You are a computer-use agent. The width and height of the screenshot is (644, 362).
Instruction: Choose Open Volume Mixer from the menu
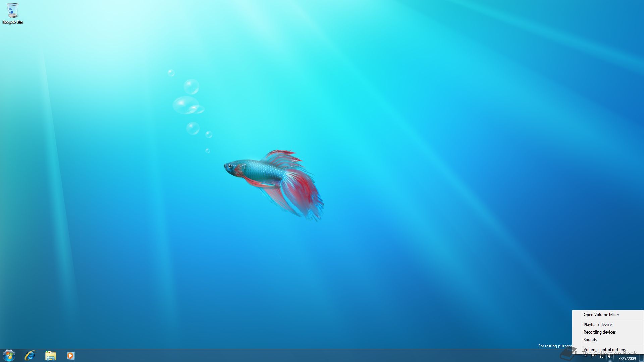pyautogui.click(x=608, y=315)
